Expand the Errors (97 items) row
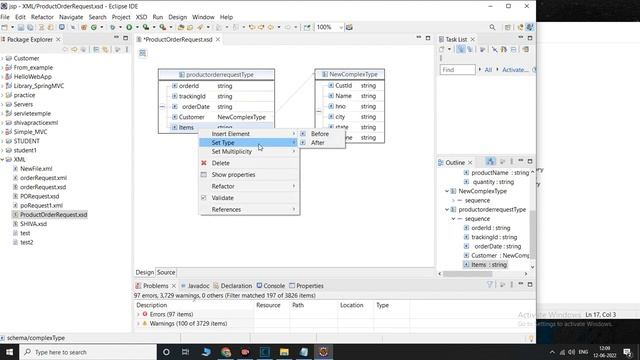 click(138, 314)
